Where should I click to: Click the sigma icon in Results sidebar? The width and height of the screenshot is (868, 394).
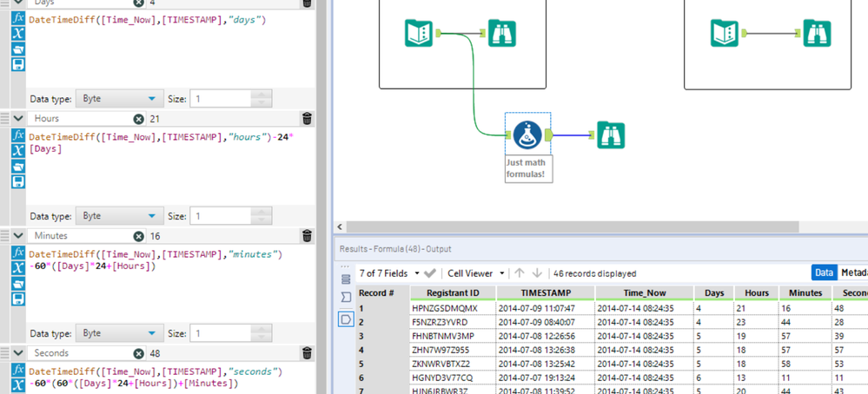346,298
